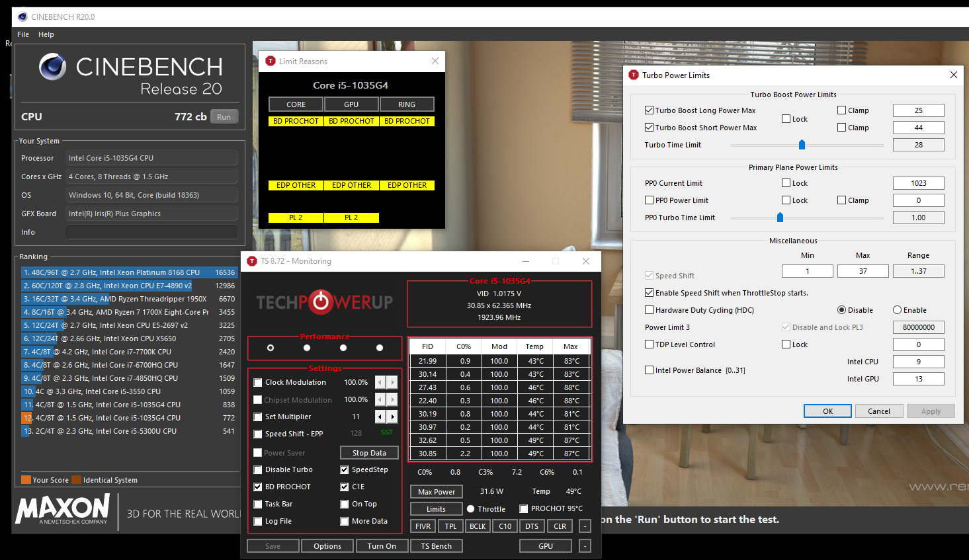Enable the Disable Turbo checkbox
The width and height of the screenshot is (969, 560).
click(x=258, y=469)
